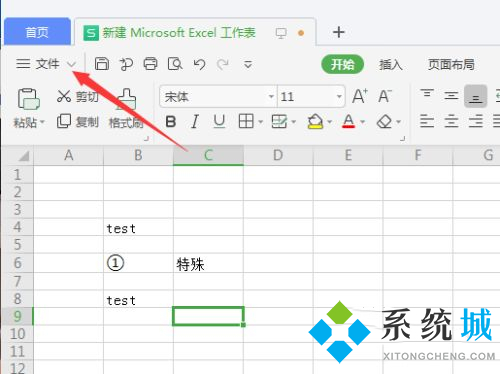Click the 复制 copy button
Viewport: 500px width, 374px height.
[x=78, y=122]
